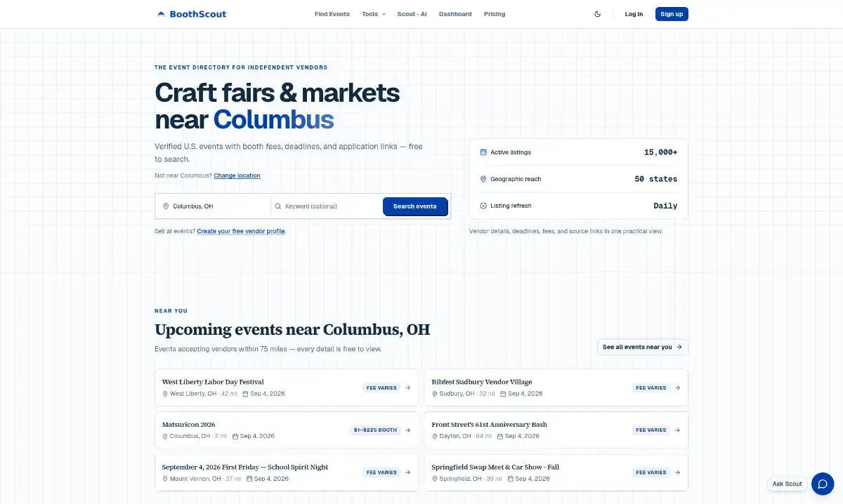The height and width of the screenshot is (504, 843).
Task: Click FEE VARIES badge on First Friday card
Action: (381, 472)
